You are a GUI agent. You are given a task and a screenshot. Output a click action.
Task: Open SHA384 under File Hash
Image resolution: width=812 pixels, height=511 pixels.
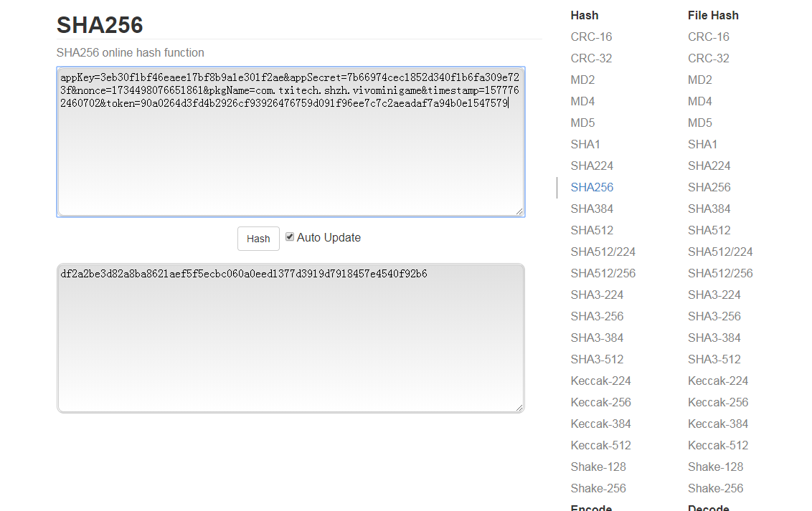709,209
